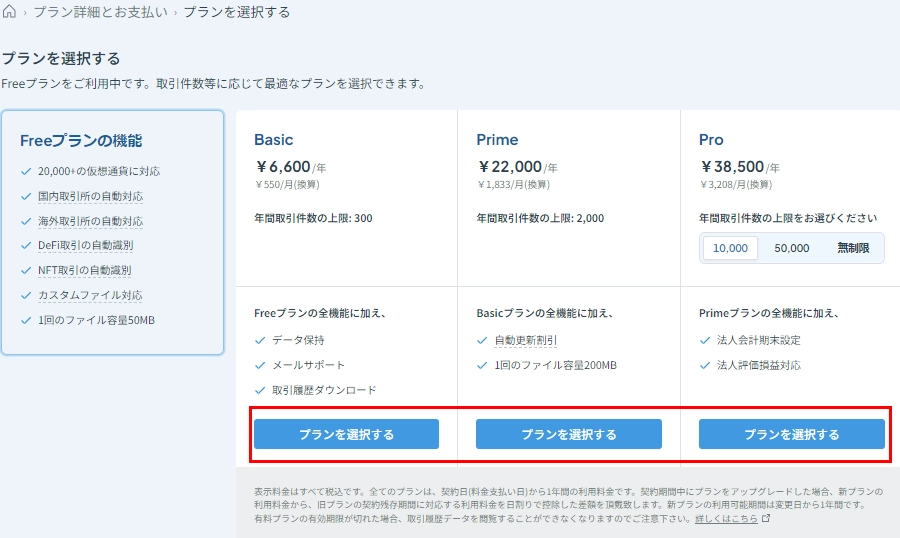Click the 法人評価損益対応 feature text
Image resolution: width=900 pixels, height=538 pixels.
[758, 365]
